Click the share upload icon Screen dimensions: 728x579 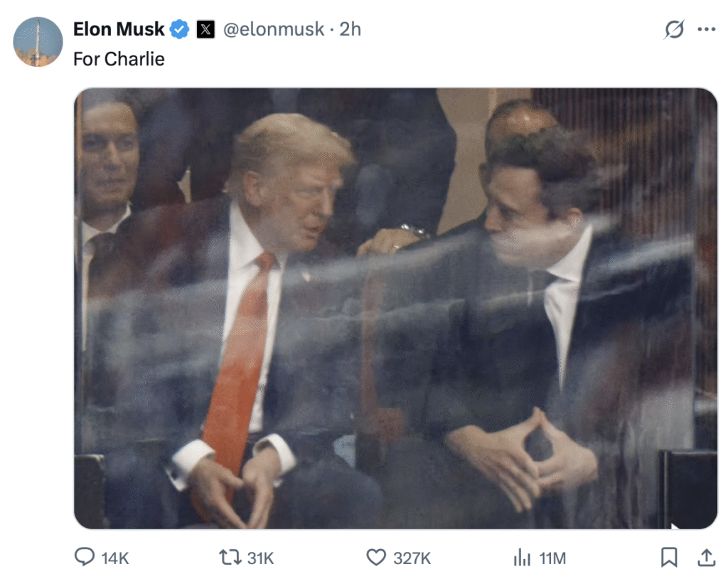coord(706,558)
